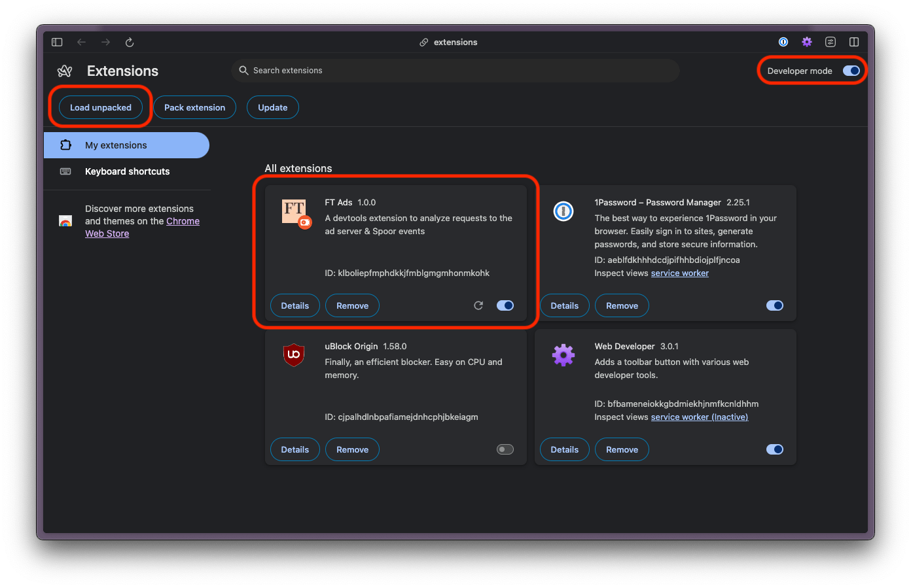911x588 pixels.
Task: Click the uBlock Origin shield icon
Action: point(294,355)
